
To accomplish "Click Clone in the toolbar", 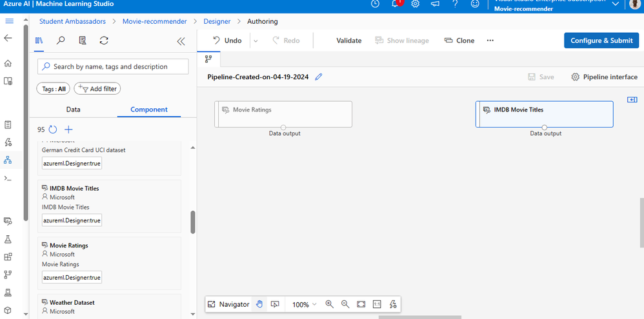I will 459,41.
